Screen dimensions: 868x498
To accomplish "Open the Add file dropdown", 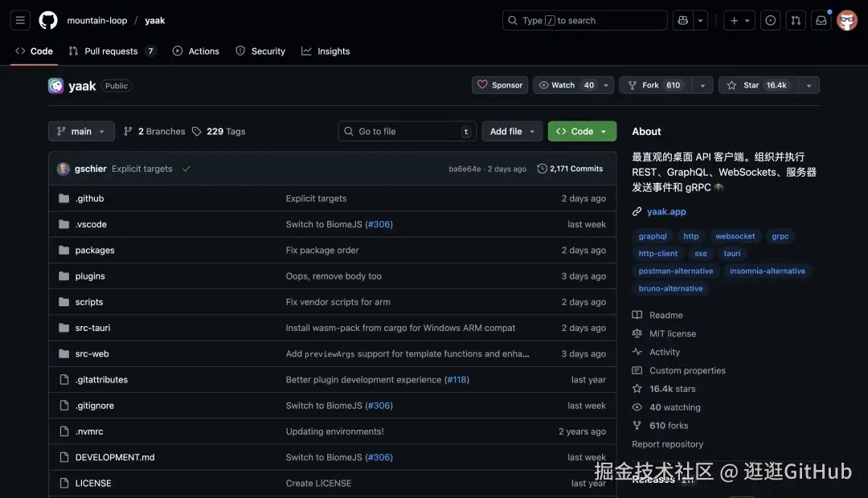I will [x=513, y=131].
